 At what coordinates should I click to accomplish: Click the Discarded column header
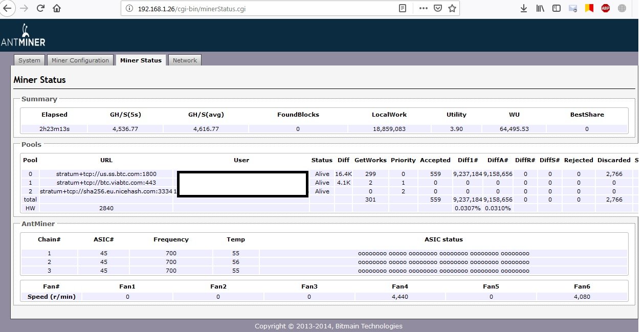point(614,160)
